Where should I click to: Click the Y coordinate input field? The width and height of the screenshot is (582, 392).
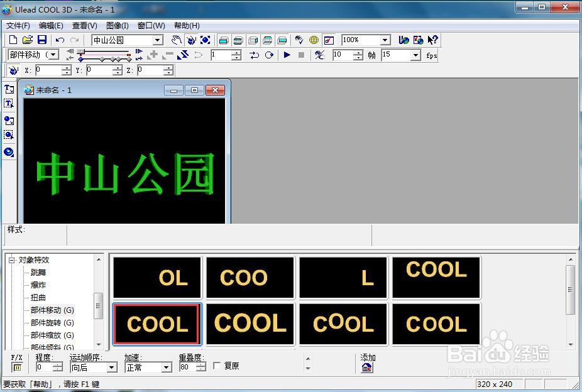click(99, 70)
